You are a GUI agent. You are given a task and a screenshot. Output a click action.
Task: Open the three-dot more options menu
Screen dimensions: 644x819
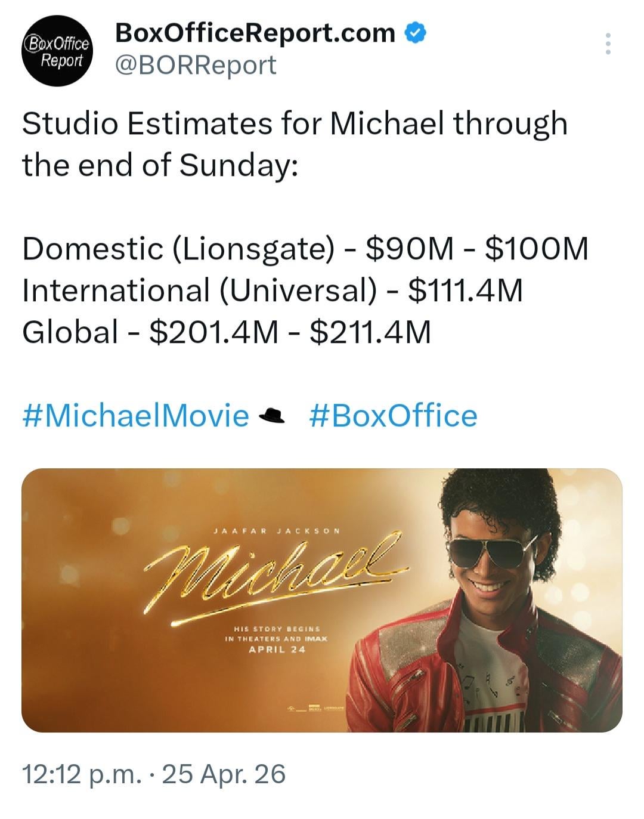[608, 44]
